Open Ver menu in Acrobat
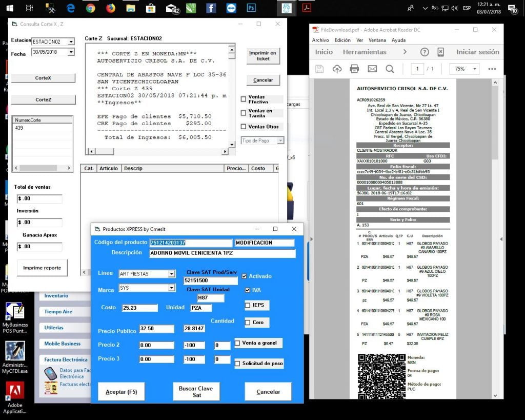Image resolution: width=525 pixels, height=420 pixels. pyautogui.click(x=359, y=40)
